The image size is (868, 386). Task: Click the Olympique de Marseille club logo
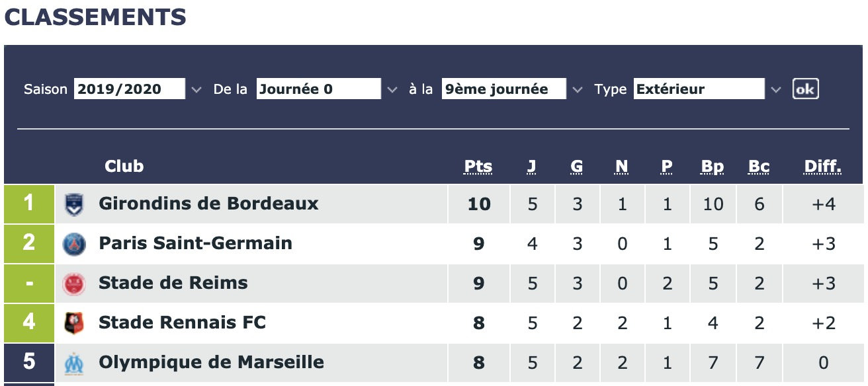click(x=73, y=363)
